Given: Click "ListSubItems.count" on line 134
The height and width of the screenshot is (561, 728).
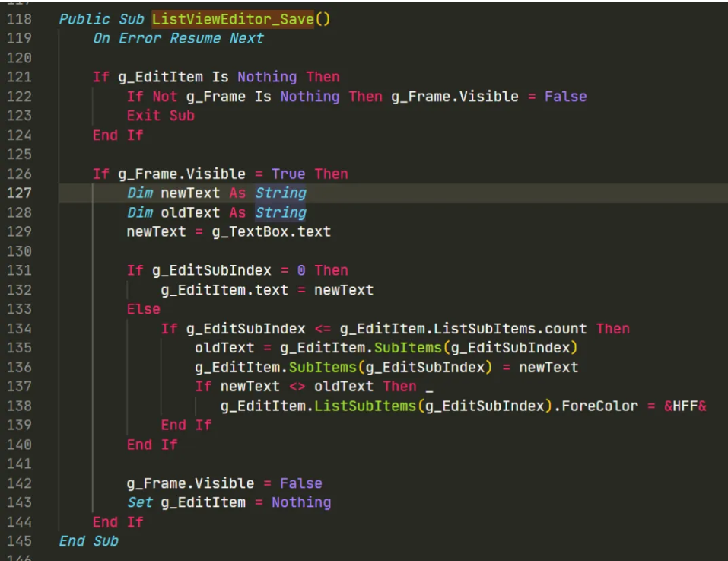Looking at the screenshot, I should pyautogui.click(x=510, y=329).
